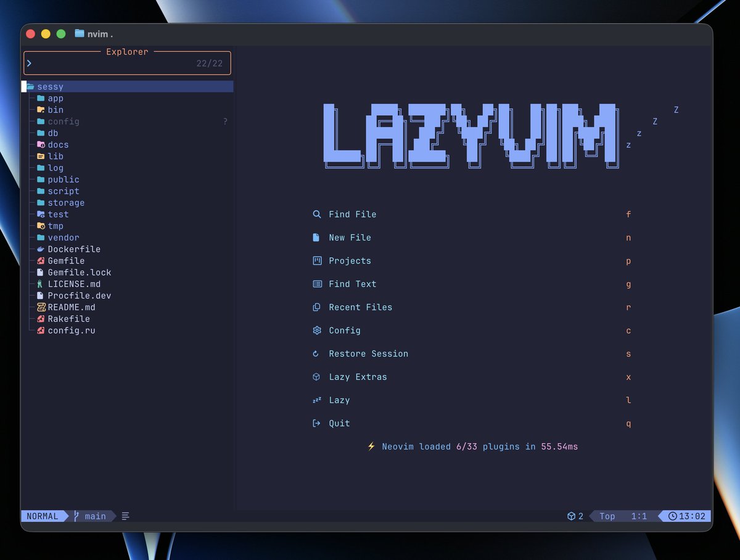Click the Find File magnifier icon
Screen dimensions: 740x560
pyautogui.click(x=317, y=215)
